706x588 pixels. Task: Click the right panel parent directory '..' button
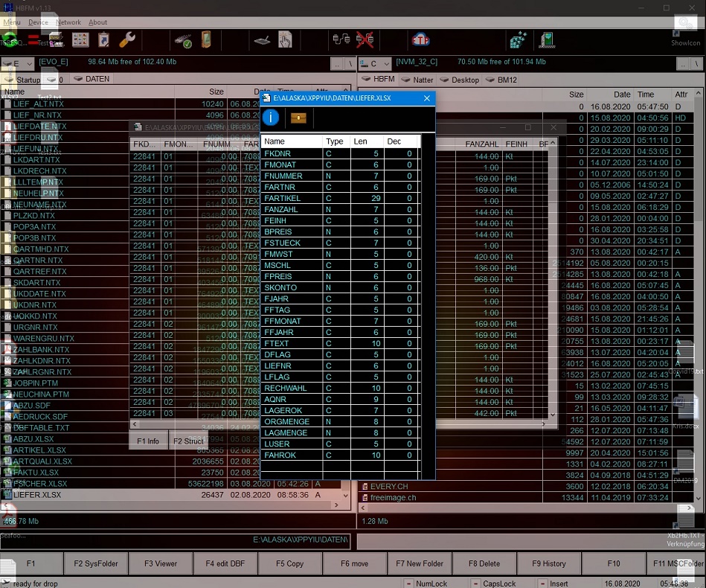point(684,64)
